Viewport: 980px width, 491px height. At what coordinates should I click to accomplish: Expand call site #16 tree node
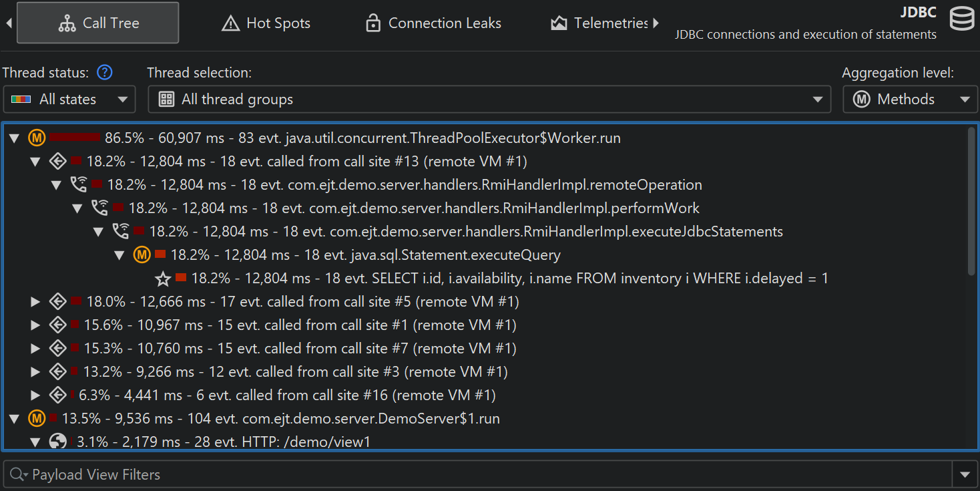click(36, 395)
